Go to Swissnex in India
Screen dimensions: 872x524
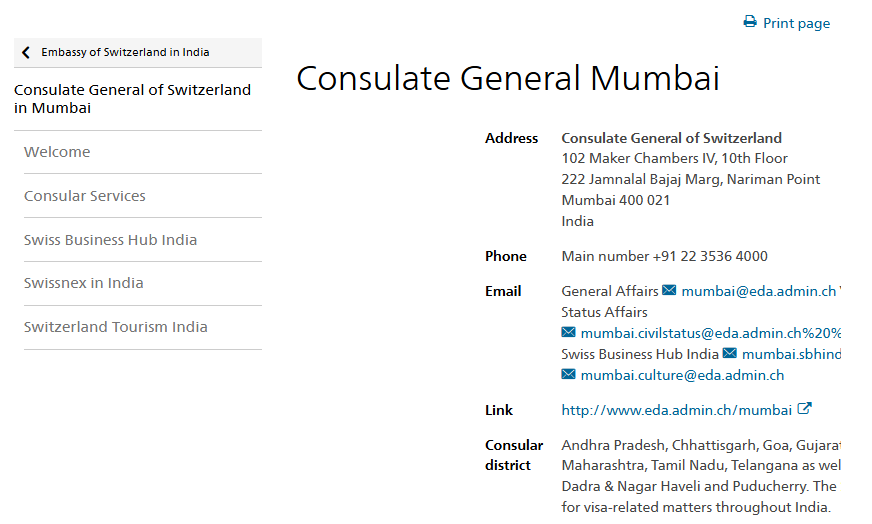pyautogui.click(x=84, y=283)
